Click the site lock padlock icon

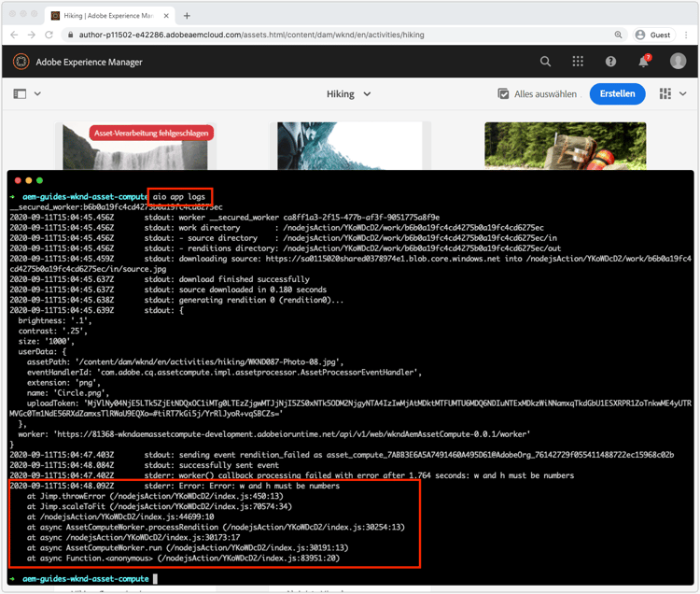point(70,35)
